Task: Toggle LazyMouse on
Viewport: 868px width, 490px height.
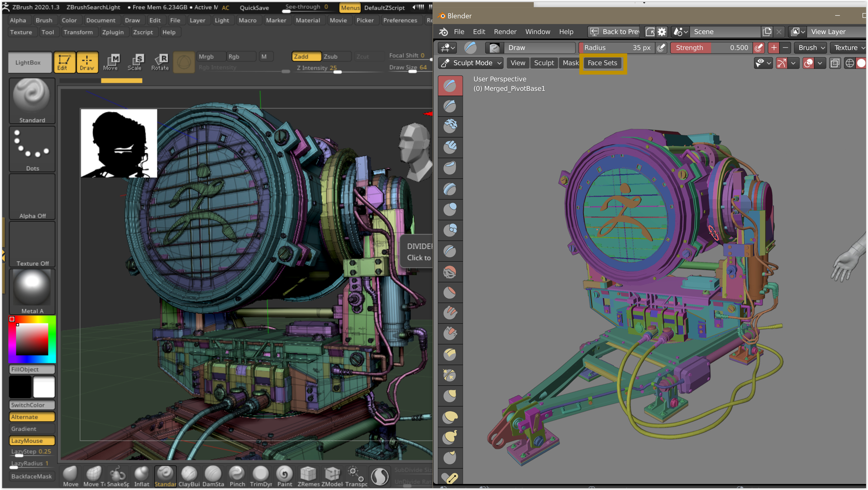Action: [32, 440]
